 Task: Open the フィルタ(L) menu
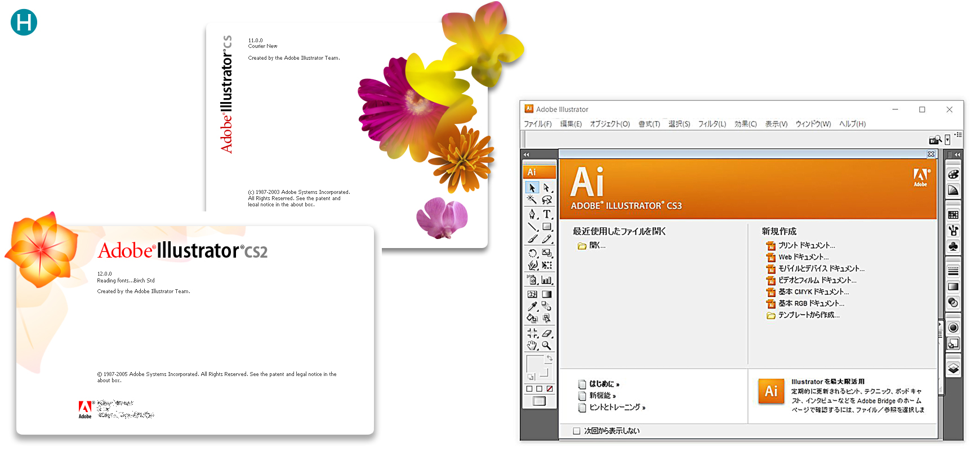pos(712,124)
